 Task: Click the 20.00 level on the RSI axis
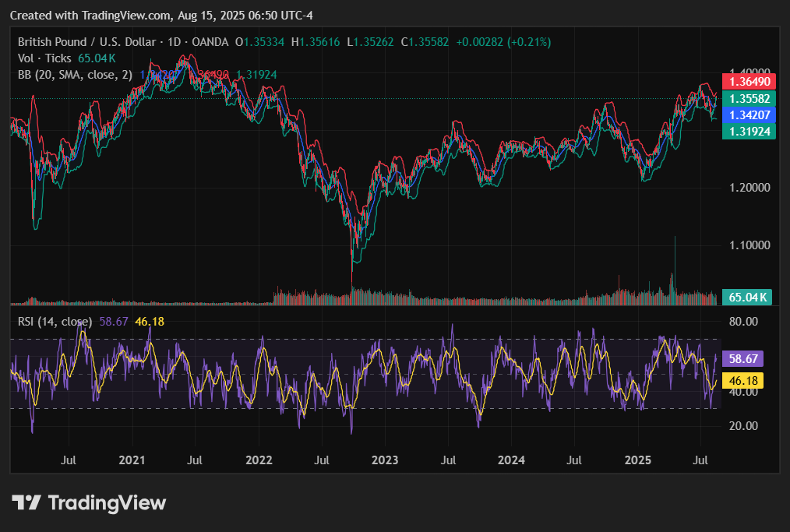point(743,426)
